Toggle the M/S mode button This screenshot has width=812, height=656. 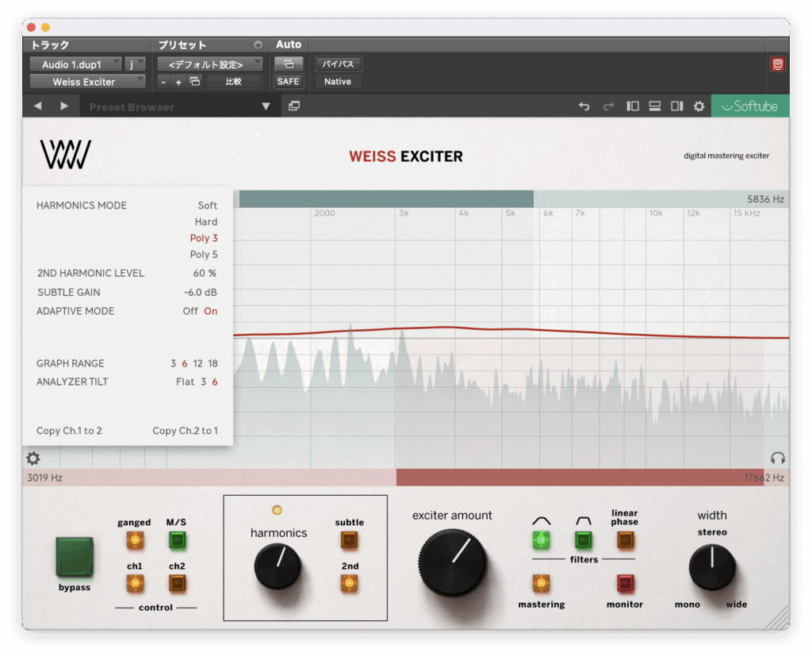177,540
